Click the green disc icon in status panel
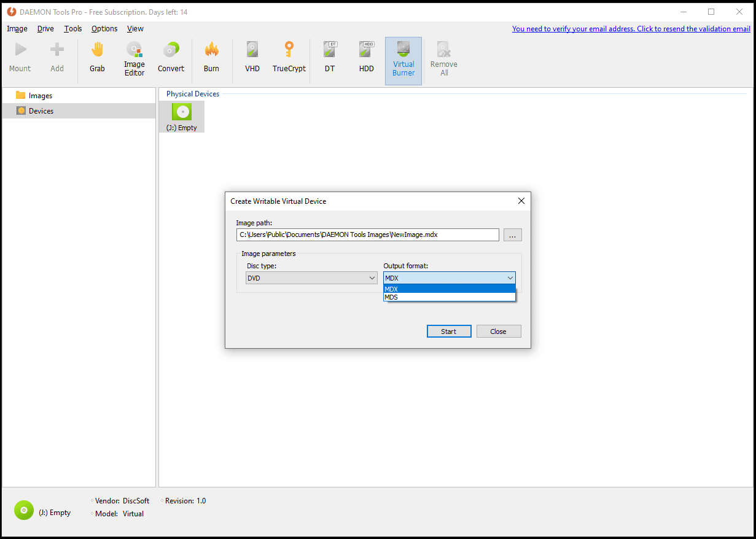 click(24, 510)
